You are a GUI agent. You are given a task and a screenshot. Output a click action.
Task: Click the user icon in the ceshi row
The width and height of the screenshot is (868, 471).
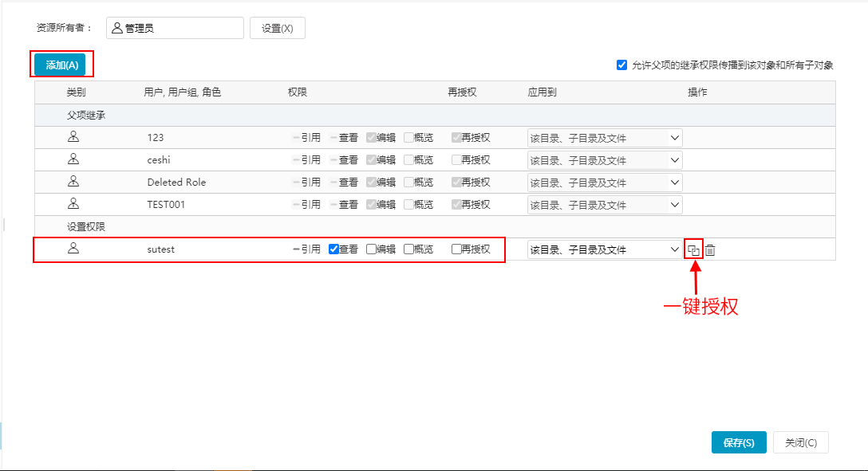73,159
